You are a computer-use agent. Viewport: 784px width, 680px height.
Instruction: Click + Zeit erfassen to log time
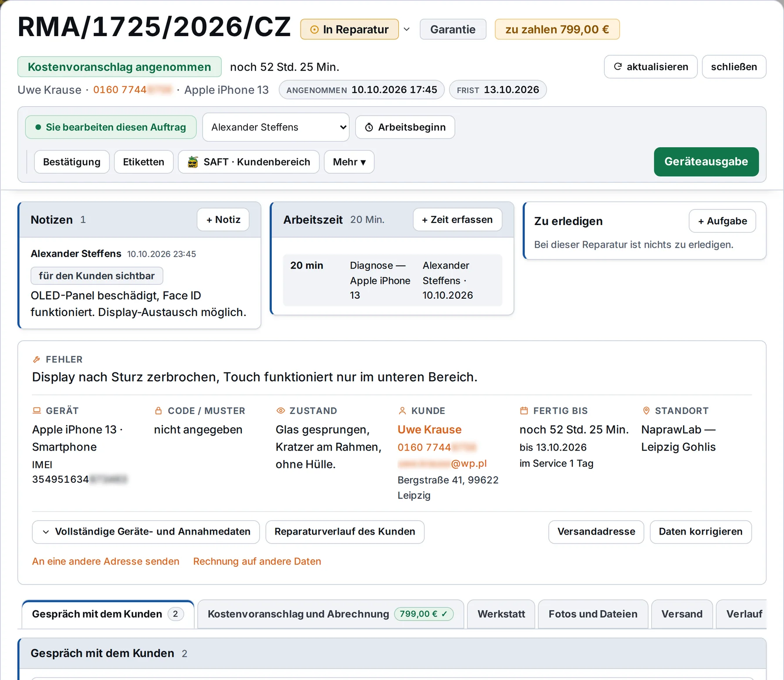click(x=457, y=219)
